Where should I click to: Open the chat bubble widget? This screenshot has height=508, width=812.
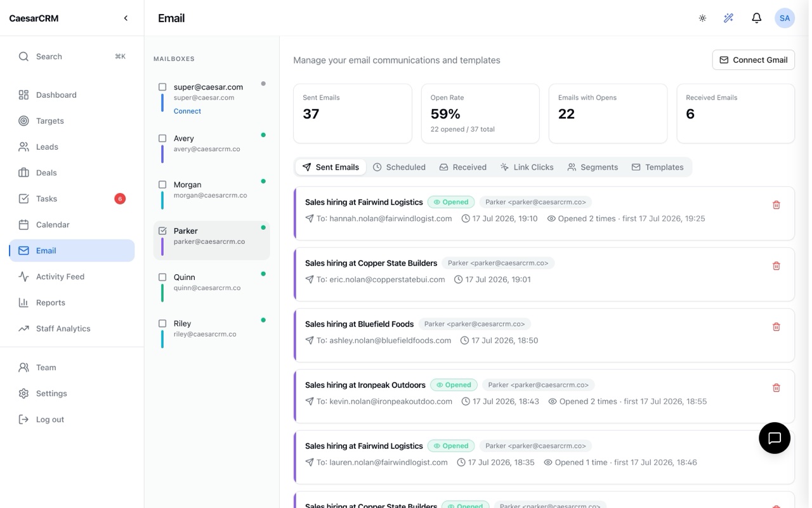[775, 438]
